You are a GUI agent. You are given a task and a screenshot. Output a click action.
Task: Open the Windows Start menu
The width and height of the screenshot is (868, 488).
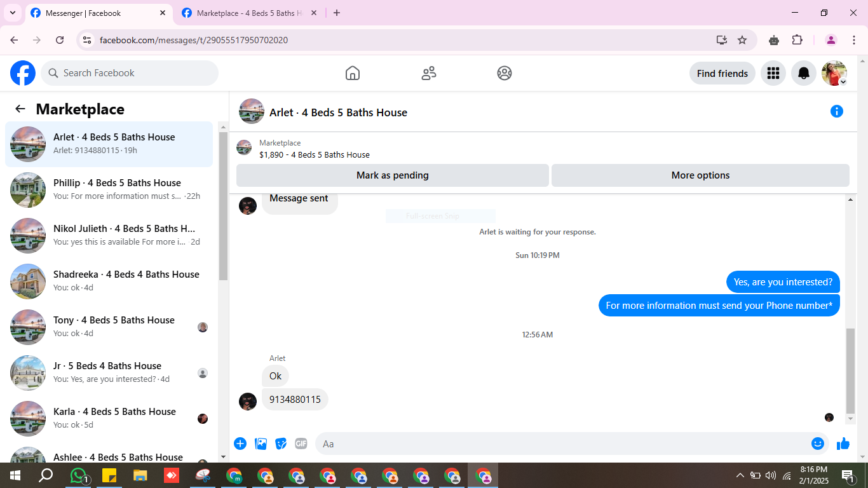pyautogui.click(x=15, y=475)
